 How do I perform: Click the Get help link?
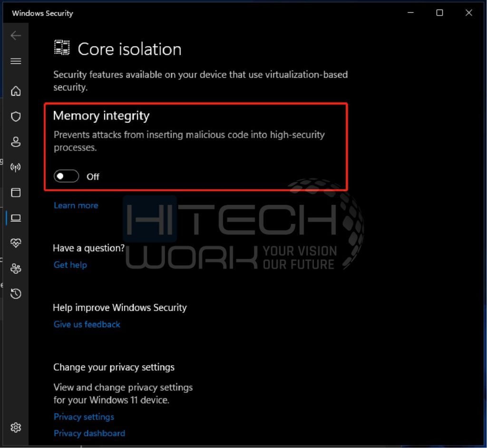(70, 265)
